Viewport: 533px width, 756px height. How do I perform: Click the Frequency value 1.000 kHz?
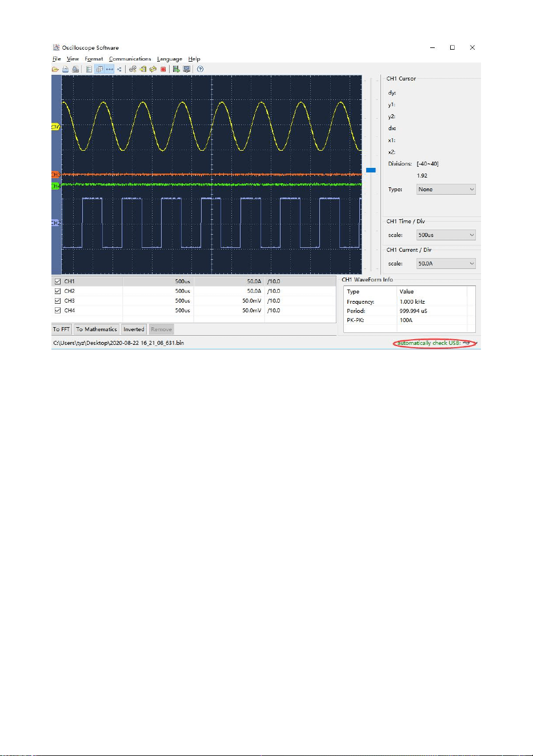[412, 302]
